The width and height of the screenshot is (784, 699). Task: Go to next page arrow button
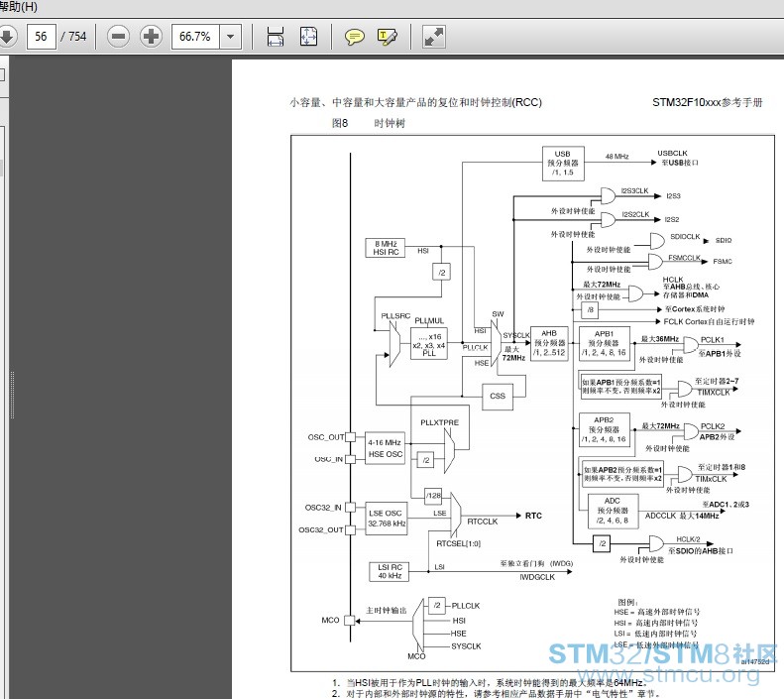coord(7,37)
